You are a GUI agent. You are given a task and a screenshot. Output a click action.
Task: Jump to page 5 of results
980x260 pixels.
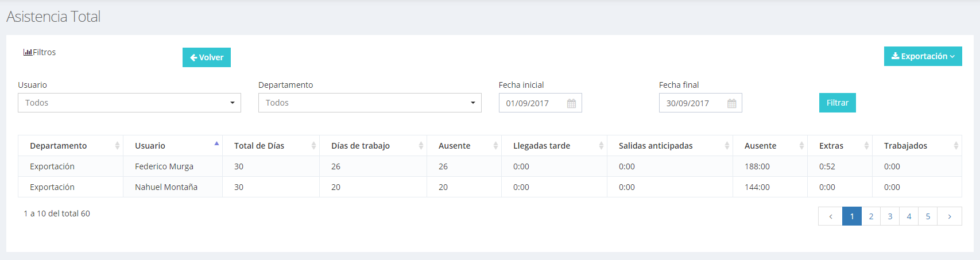[928, 216]
